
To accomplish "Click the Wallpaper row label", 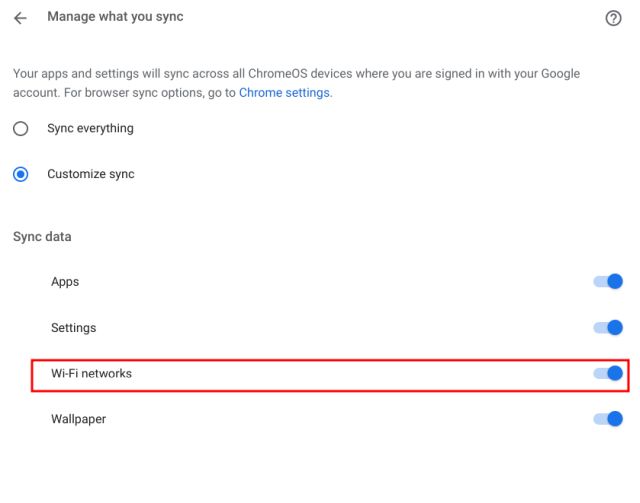I will tap(78, 419).
